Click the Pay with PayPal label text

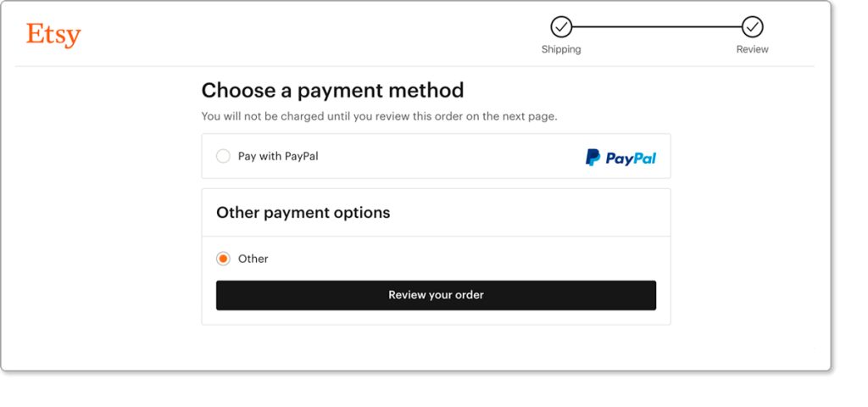click(278, 156)
